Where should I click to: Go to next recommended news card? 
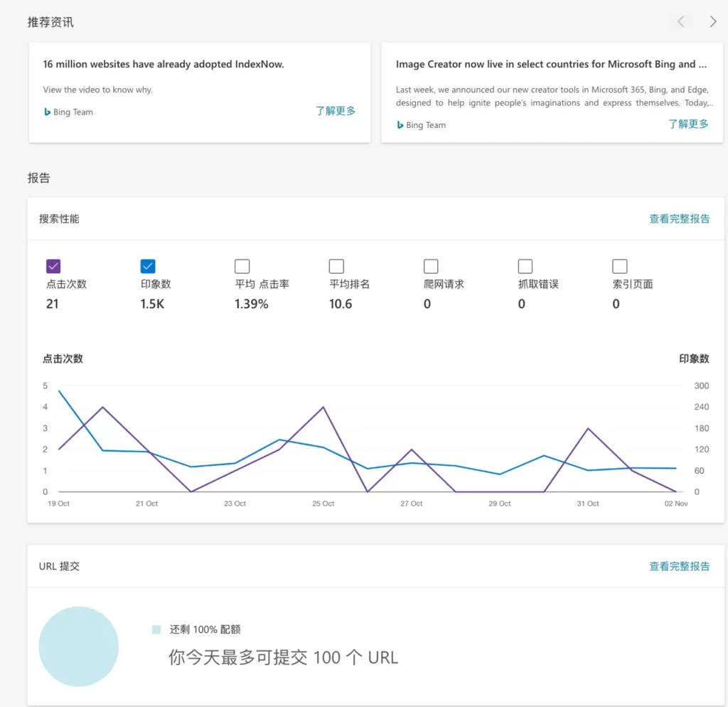[712, 21]
